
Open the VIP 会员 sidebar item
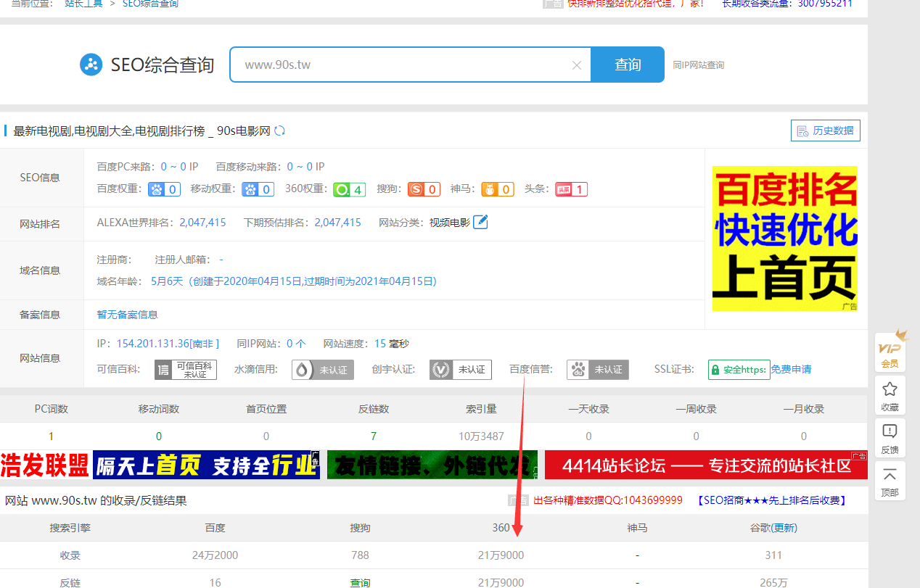tap(890, 352)
